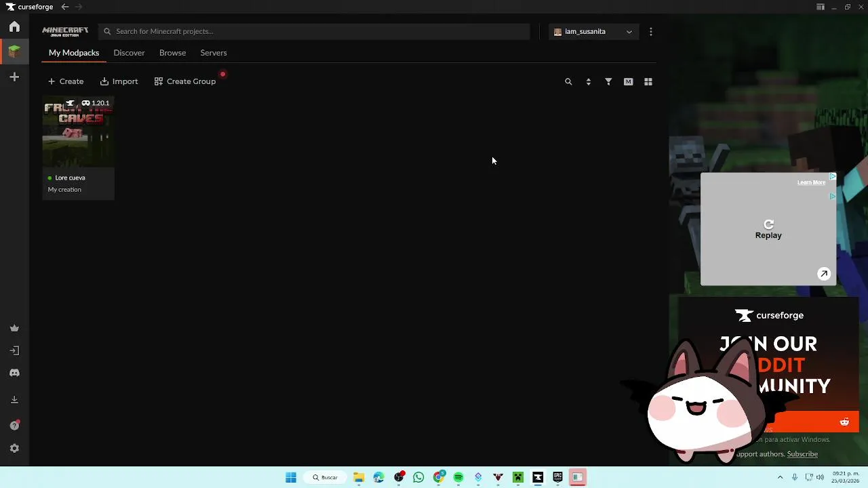868x488 pixels.
Task: Click the 1.20.1 version badge
Action: click(x=96, y=104)
